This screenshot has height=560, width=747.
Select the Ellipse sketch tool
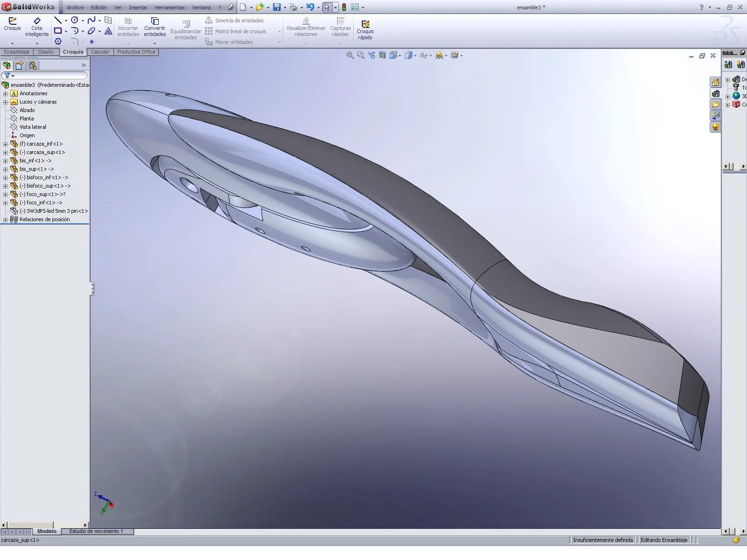click(x=92, y=31)
